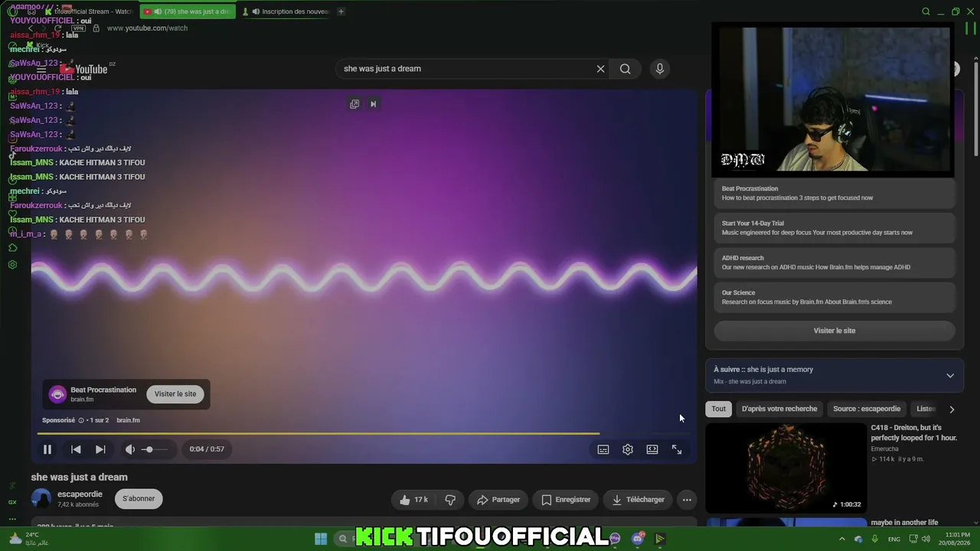Show hidden system tray icons

[x=841, y=540]
